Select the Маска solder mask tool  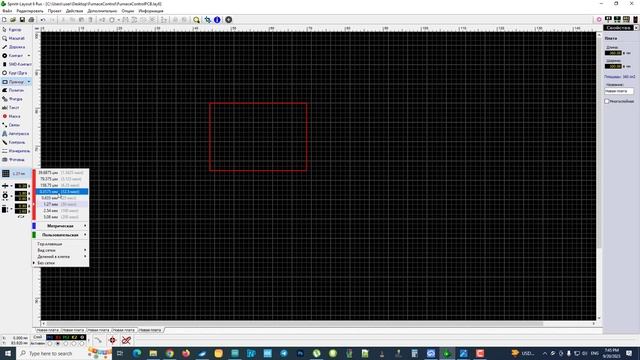12,116
